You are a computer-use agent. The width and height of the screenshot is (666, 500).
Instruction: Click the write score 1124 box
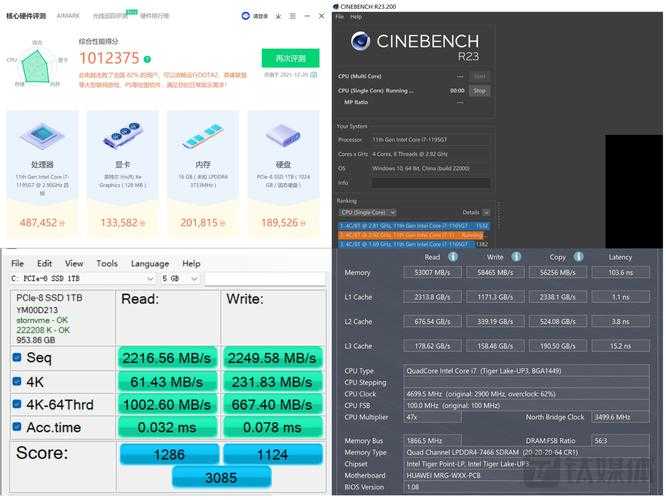tap(273, 454)
